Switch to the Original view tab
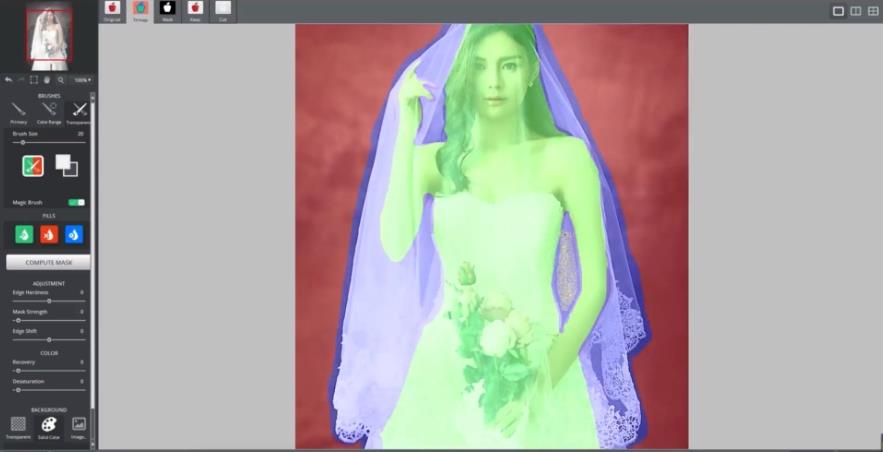This screenshot has height=452, width=883. point(112,10)
